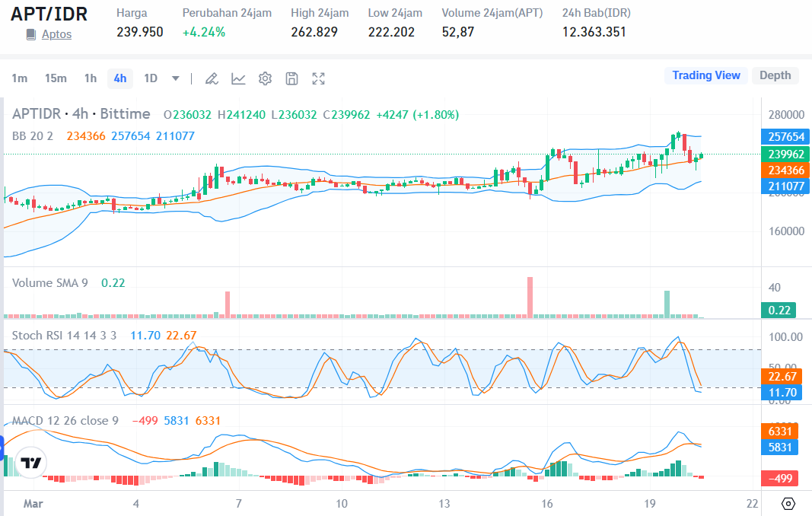Open the drawing tools pencil icon
The image size is (812, 516).
coord(212,78)
